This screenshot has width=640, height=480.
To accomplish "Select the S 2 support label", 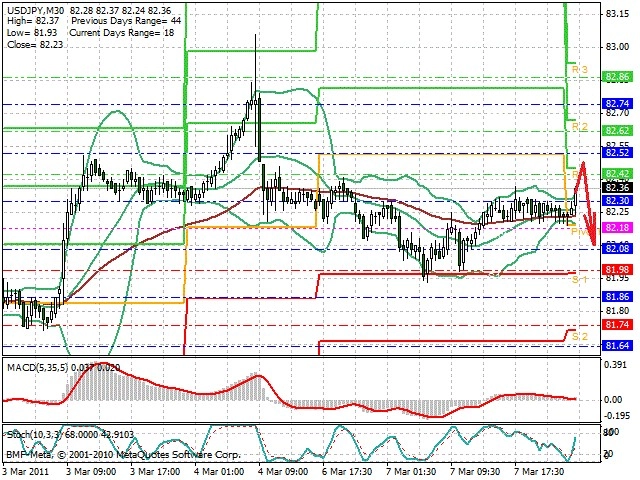I will [580, 337].
